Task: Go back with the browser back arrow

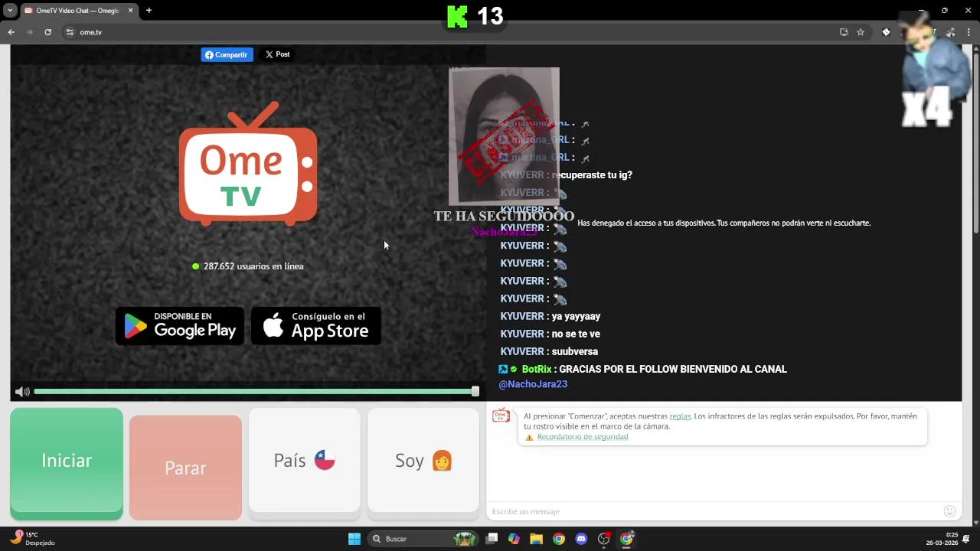Action: 11,32
